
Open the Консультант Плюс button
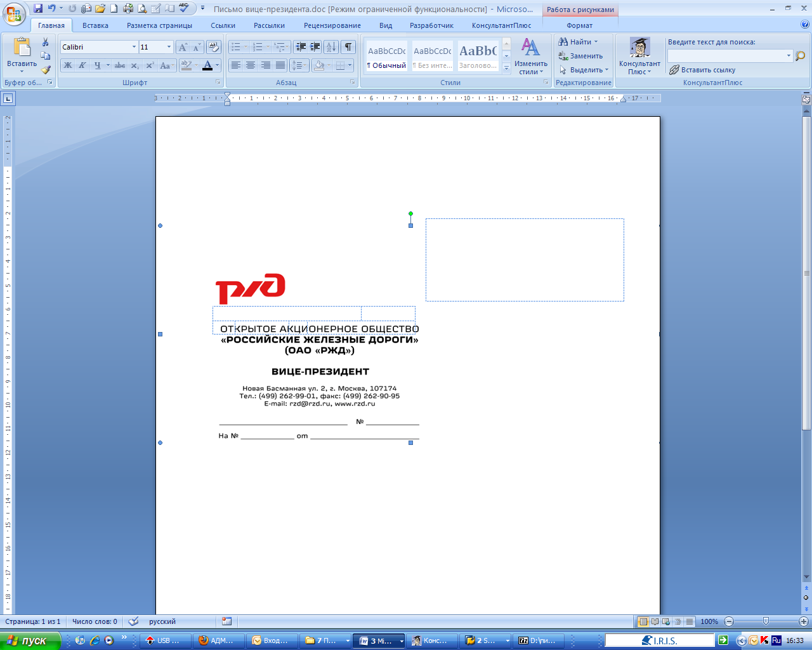(639, 56)
